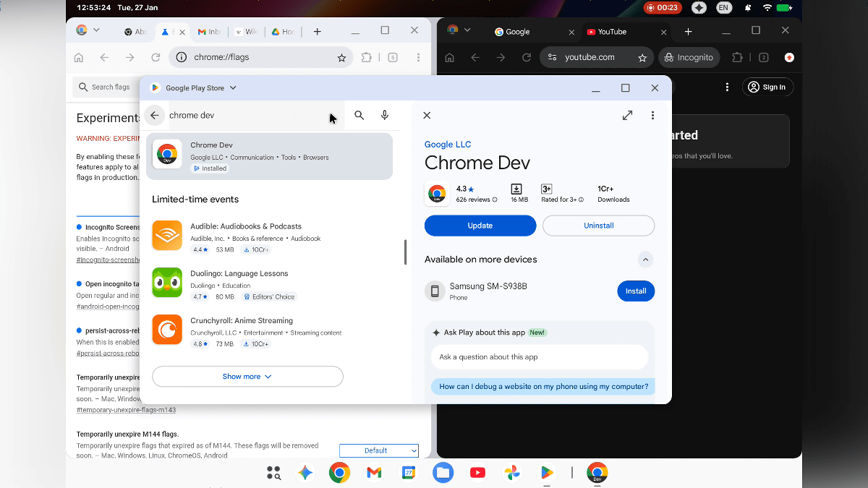Launch the Play Store from the dock
868x488 pixels.
(547, 472)
